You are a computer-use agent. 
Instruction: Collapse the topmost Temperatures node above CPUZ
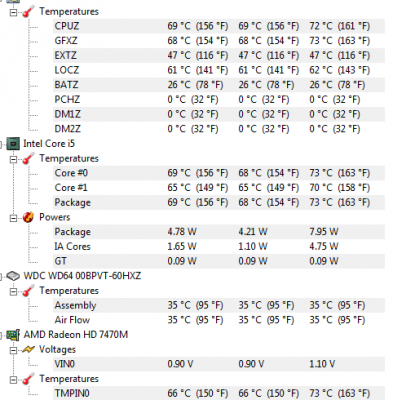[x=13, y=13]
